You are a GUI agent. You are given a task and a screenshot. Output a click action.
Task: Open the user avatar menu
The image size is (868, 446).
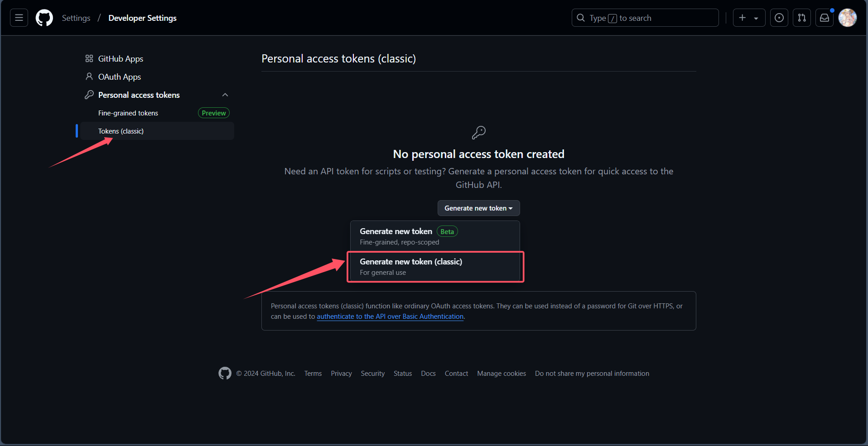click(848, 18)
